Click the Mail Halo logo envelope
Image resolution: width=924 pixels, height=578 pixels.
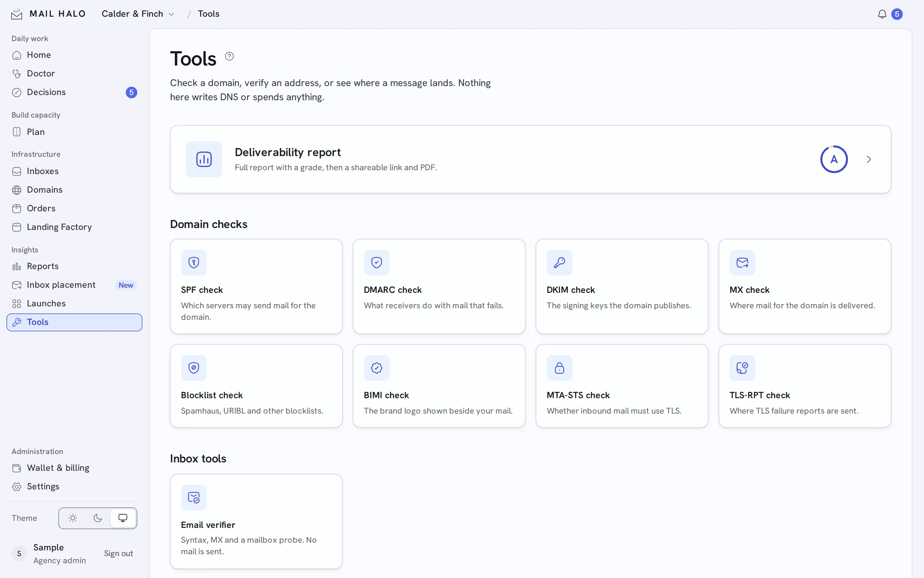pos(17,14)
